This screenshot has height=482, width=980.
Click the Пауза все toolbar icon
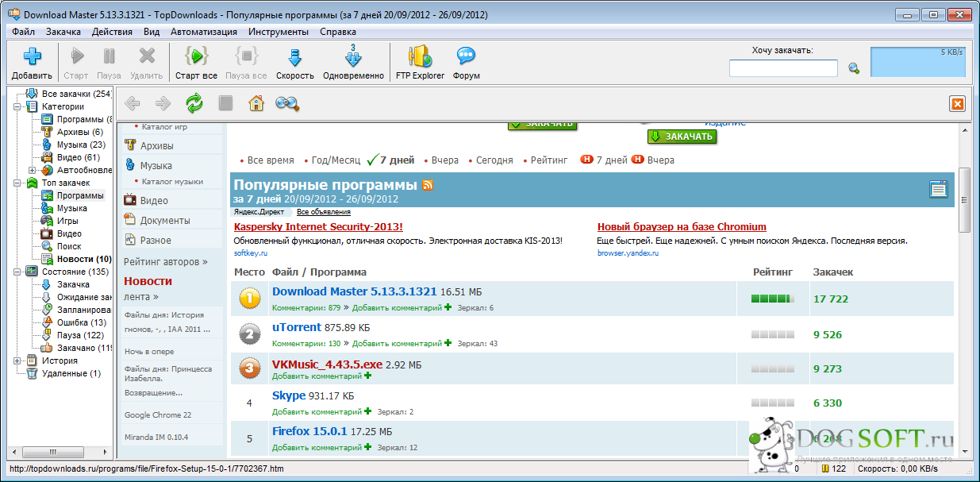pyautogui.click(x=246, y=56)
